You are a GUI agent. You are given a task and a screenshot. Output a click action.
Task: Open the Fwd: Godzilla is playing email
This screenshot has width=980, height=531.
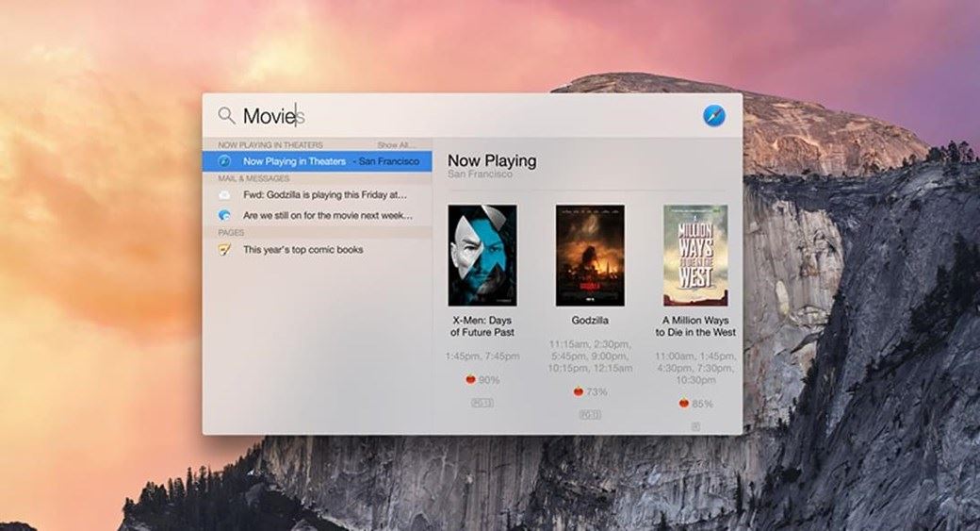click(317, 195)
